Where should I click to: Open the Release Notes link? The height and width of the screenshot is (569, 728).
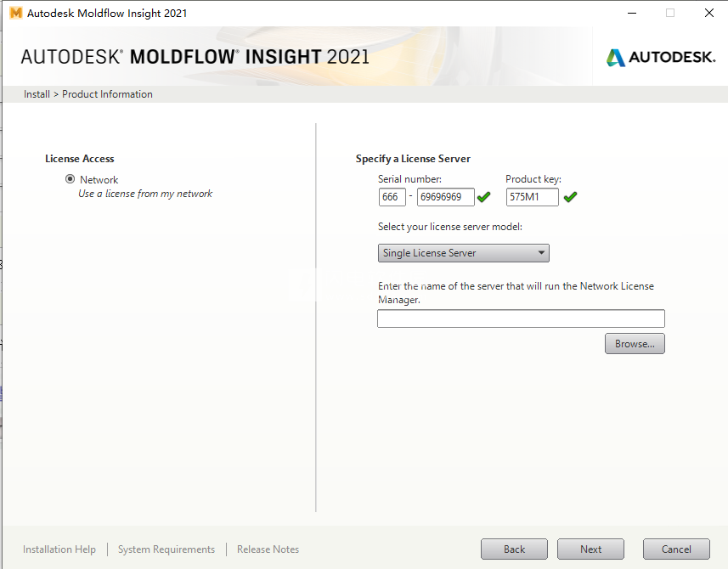coord(268,549)
